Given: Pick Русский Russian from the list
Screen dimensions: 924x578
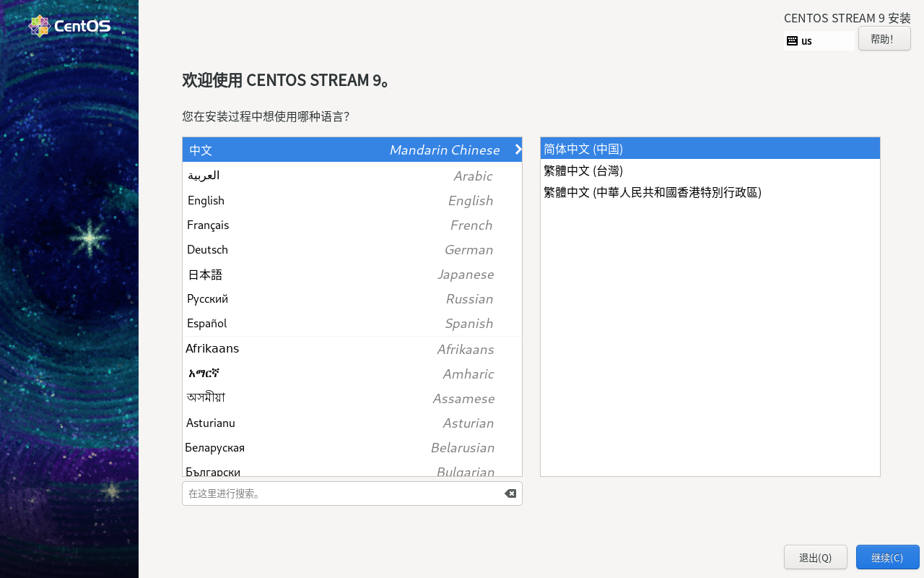Looking at the screenshot, I should [352, 298].
